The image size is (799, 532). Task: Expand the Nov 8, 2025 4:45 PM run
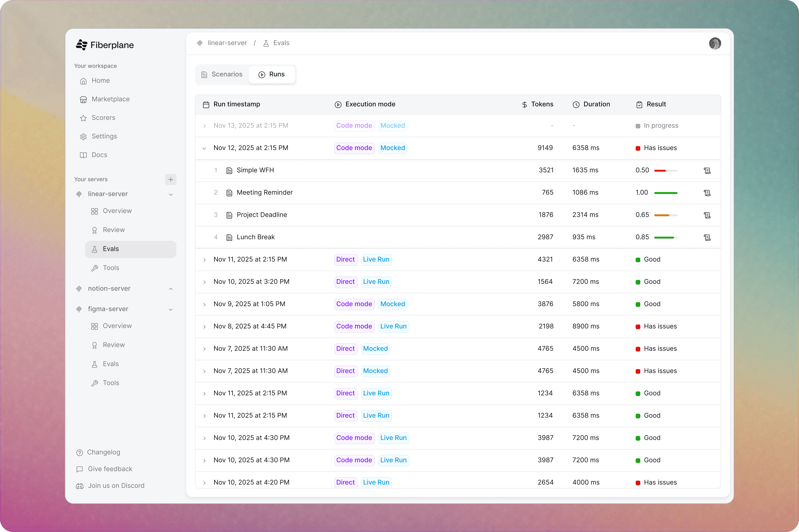pos(204,327)
